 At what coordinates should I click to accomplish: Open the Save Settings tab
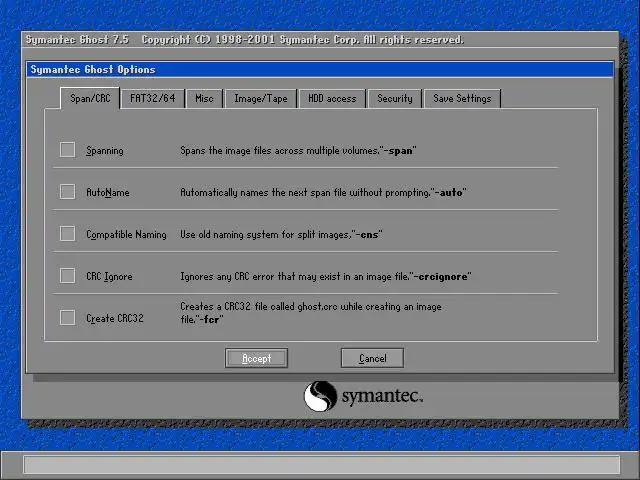pyautogui.click(x=462, y=98)
